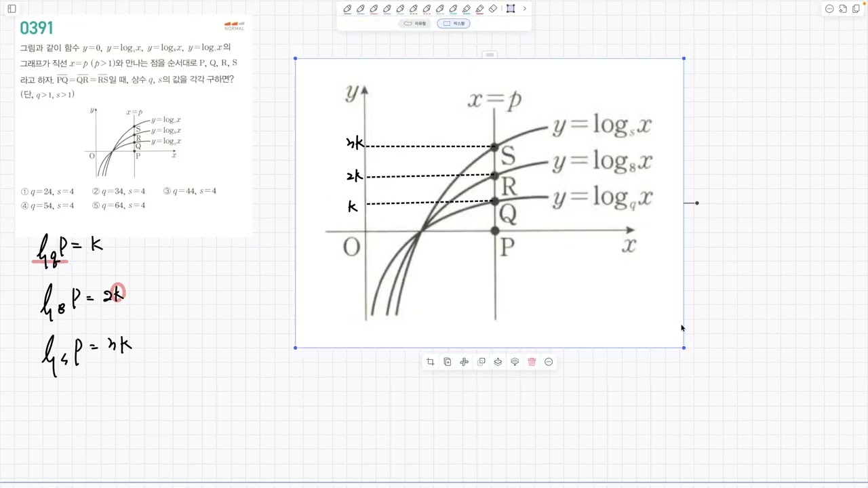Image resolution: width=868 pixels, height=488 pixels.
Task: Click the problem 0391 image
Action: point(133,126)
